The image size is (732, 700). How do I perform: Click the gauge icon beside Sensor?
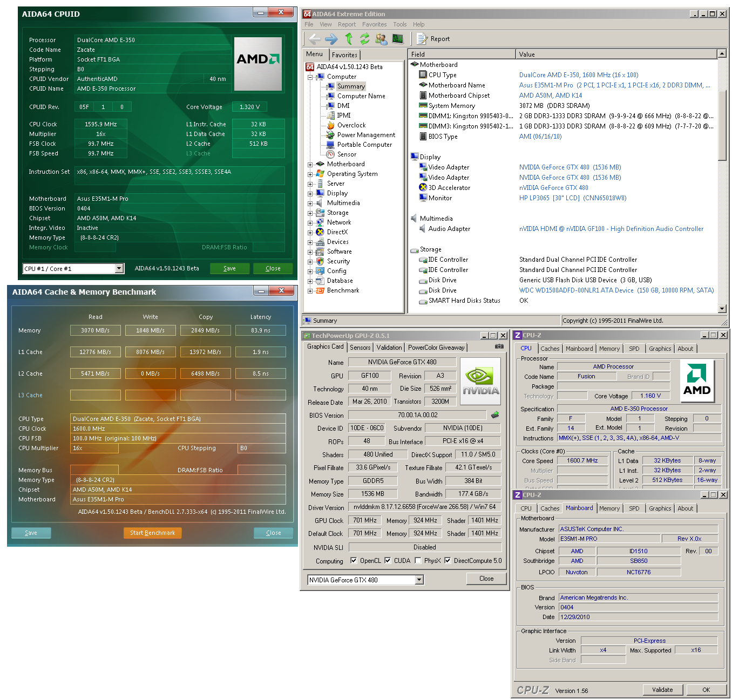click(331, 154)
